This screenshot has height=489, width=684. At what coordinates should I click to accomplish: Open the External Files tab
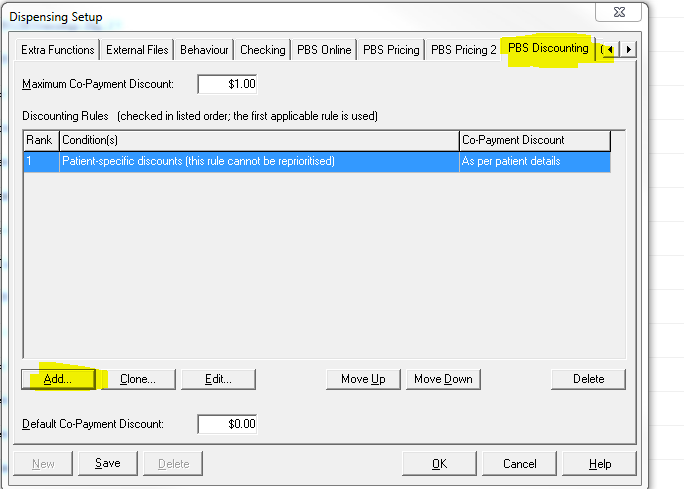coord(137,50)
